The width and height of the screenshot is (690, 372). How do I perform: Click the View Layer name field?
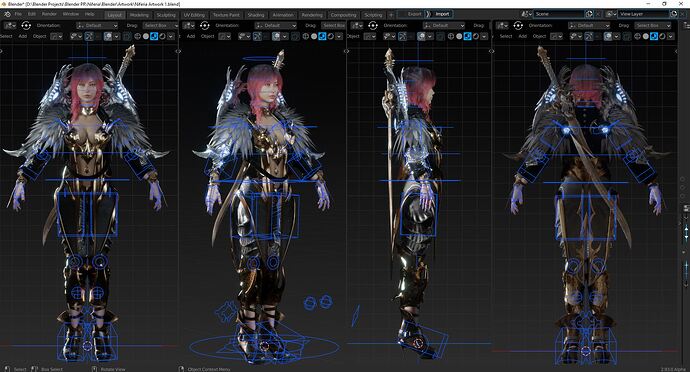[x=644, y=14]
